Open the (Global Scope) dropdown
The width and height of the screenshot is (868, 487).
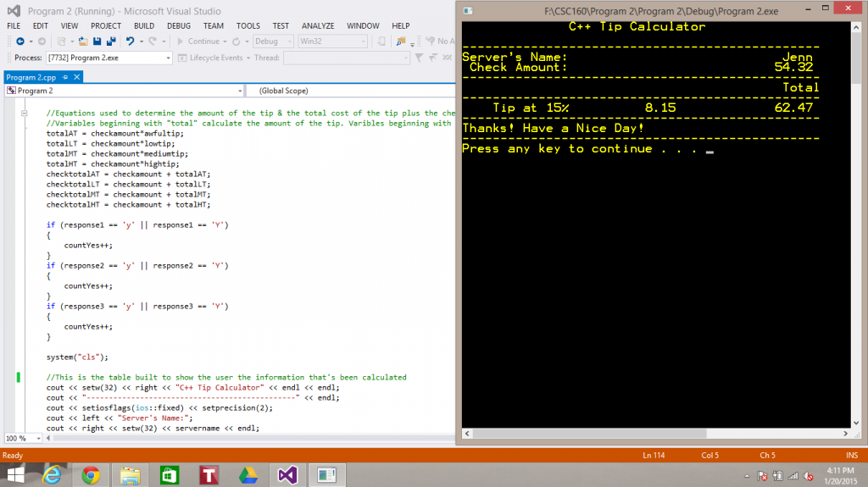point(350,91)
